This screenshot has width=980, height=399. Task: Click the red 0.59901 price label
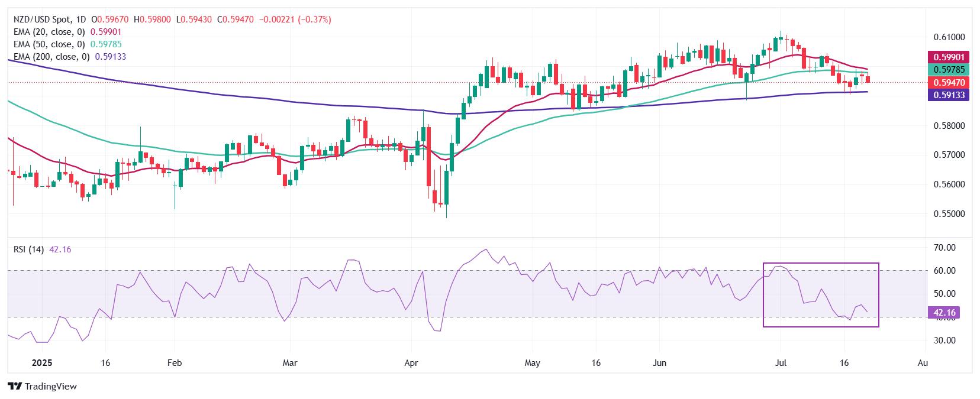(x=949, y=57)
